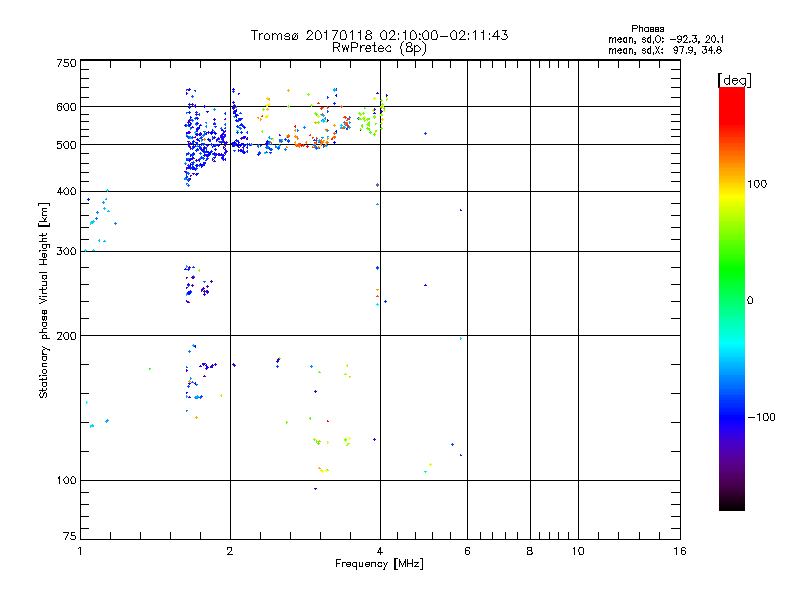Click the phase colorbar gradient
Screen dimensions: 800x600
(x=732, y=299)
